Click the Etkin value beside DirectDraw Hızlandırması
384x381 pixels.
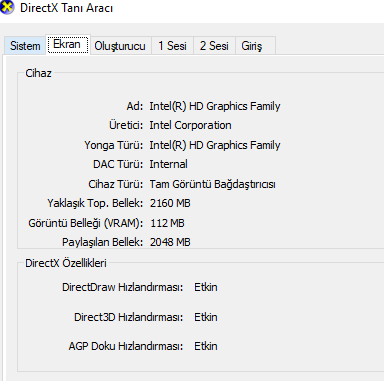click(206, 287)
